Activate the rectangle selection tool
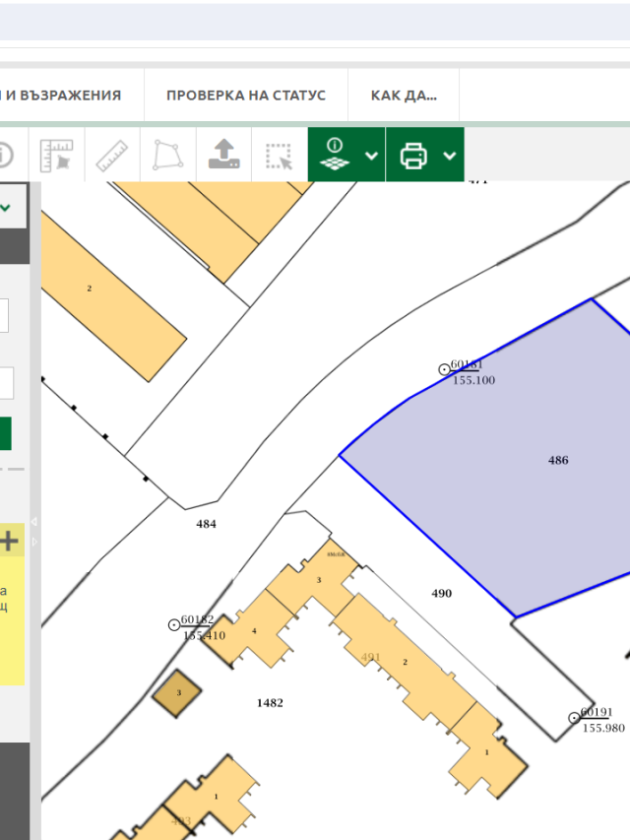 (x=280, y=156)
